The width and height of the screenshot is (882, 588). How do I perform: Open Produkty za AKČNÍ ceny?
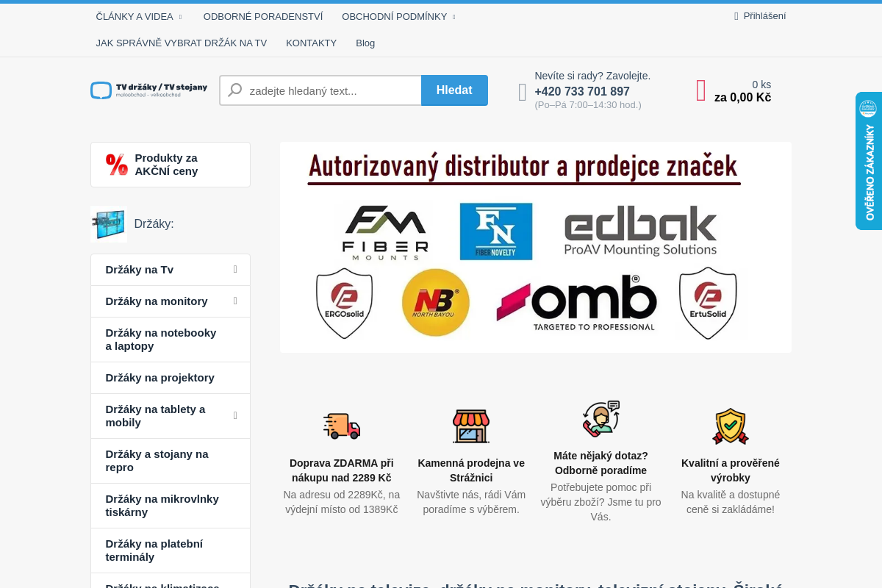171,165
